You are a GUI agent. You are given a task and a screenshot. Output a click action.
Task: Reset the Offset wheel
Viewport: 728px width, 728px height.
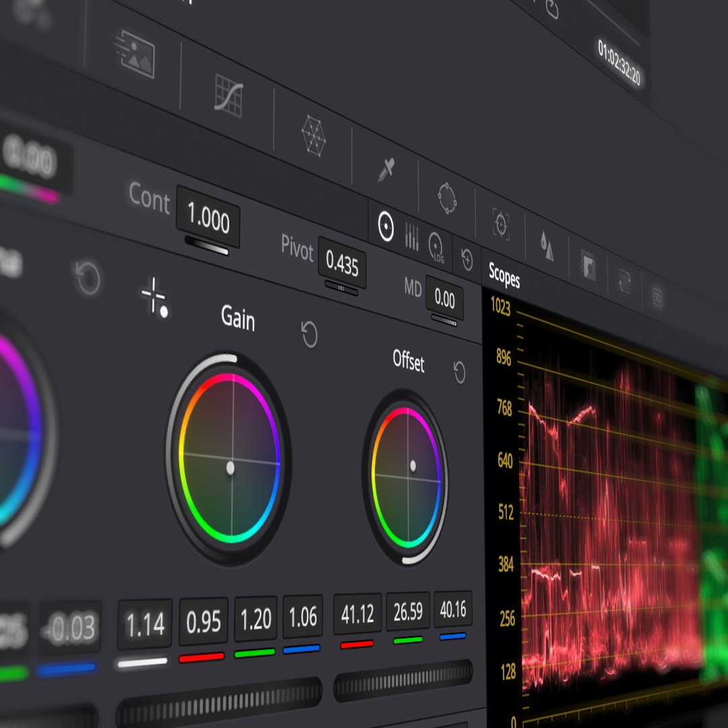(459, 372)
